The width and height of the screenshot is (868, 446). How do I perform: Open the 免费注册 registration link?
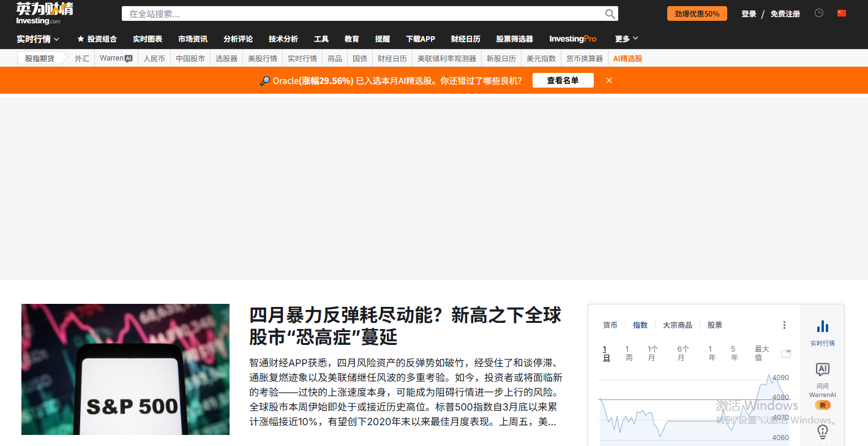point(785,13)
